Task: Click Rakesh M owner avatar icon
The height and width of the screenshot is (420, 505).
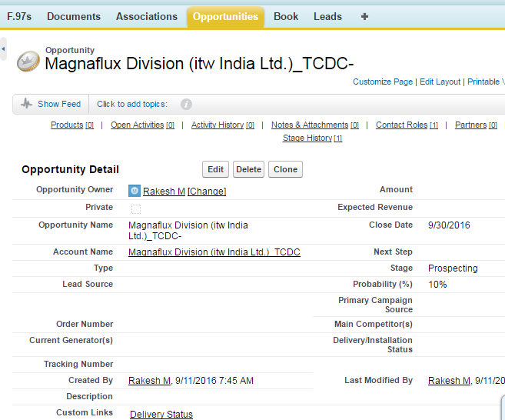Action: click(135, 191)
